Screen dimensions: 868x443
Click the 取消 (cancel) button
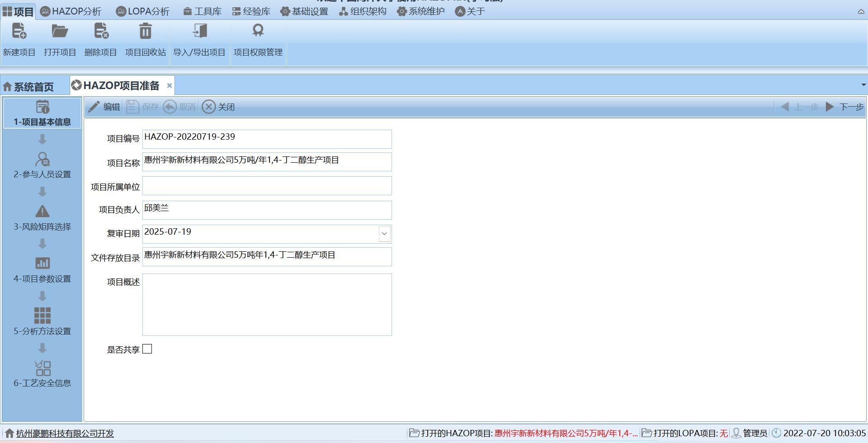[x=179, y=107]
